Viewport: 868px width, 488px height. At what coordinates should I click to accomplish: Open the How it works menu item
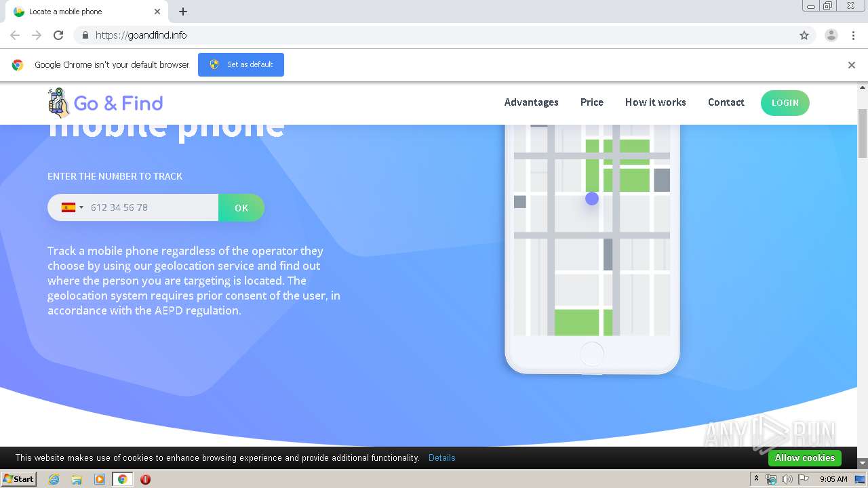point(656,102)
